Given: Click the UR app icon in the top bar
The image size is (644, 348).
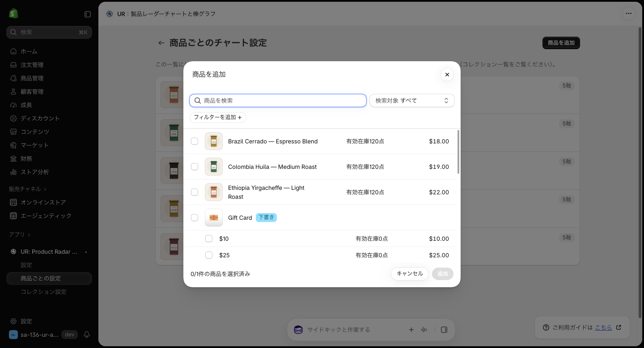Looking at the screenshot, I should [x=110, y=14].
